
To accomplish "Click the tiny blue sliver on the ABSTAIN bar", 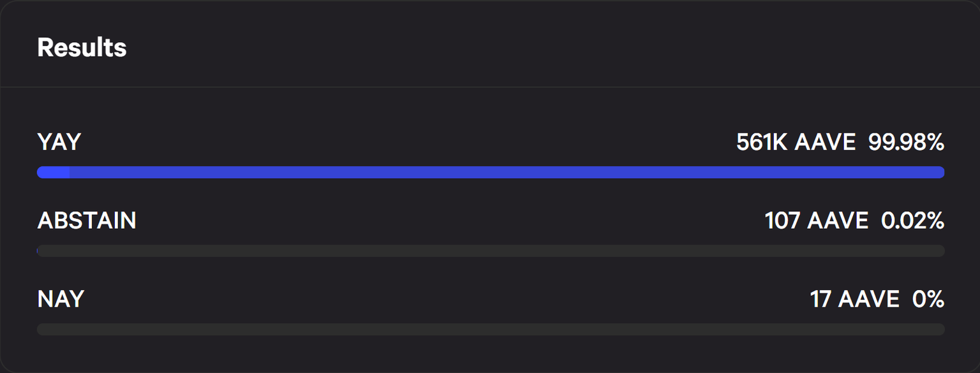I will (38, 251).
